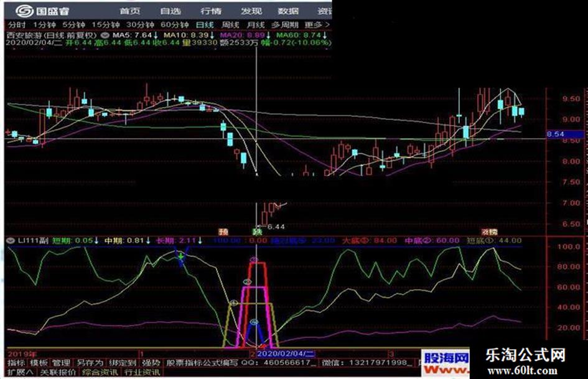This screenshot has width=588, height=379.
Task: Open the 关联报价 tab
Action: 58,372
